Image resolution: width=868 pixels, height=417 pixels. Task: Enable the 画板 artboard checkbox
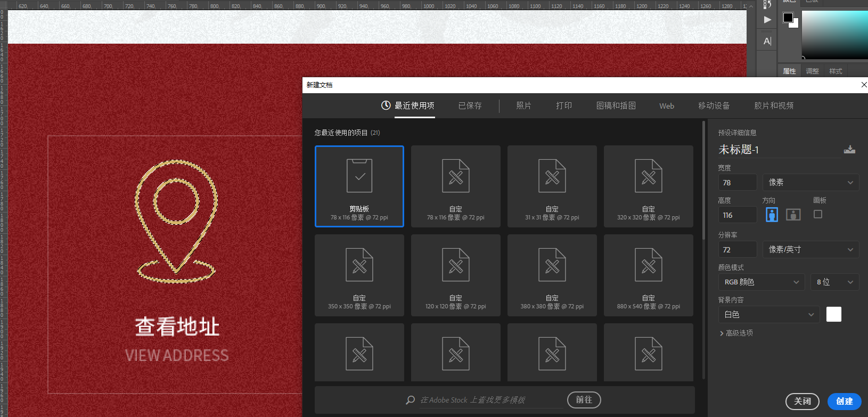pos(818,214)
